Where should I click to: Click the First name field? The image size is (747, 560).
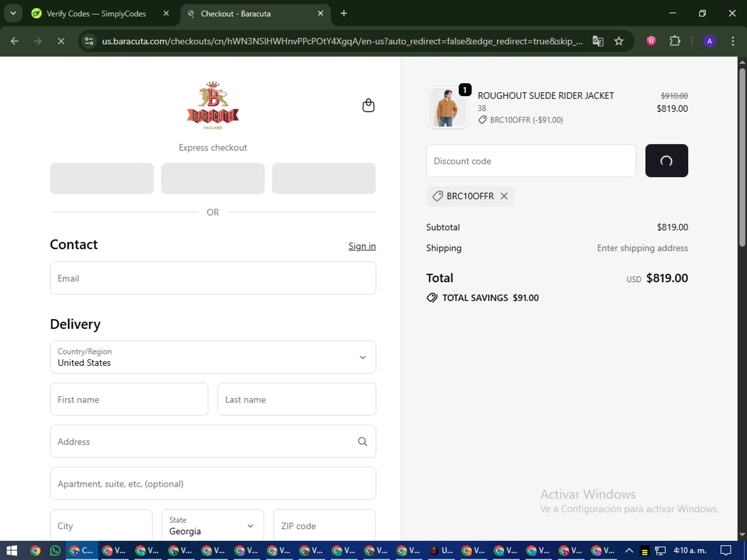(129, 399)
